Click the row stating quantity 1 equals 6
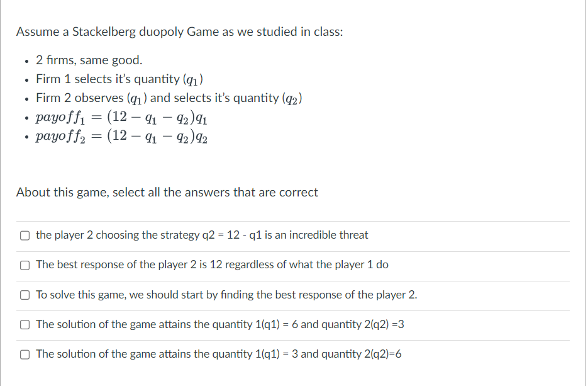588x386 pixels. (x=223, y=324)
